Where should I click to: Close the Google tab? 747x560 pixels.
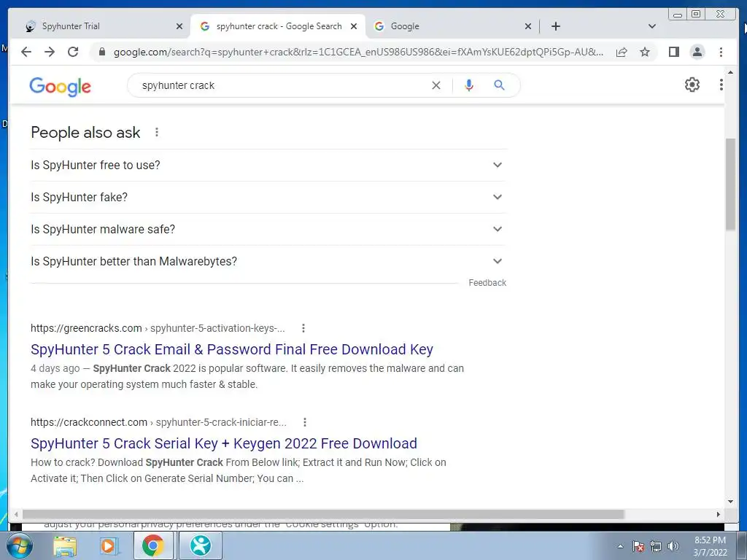[x=528, y=26]
